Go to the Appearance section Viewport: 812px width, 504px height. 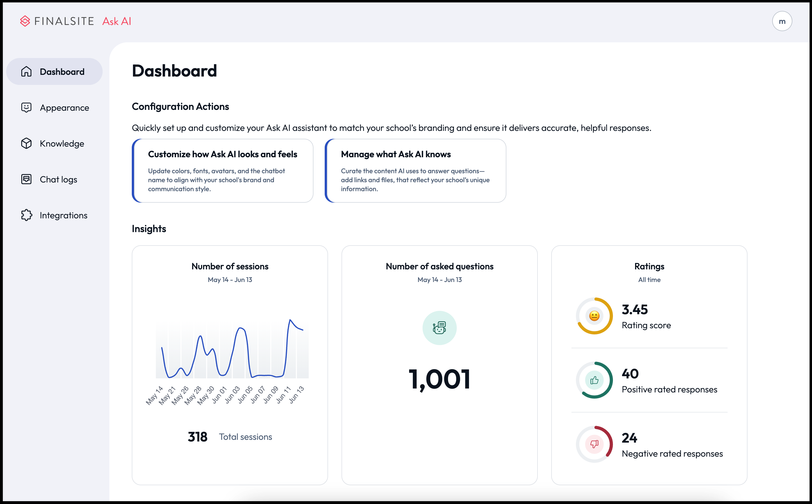tap(54, 107)
